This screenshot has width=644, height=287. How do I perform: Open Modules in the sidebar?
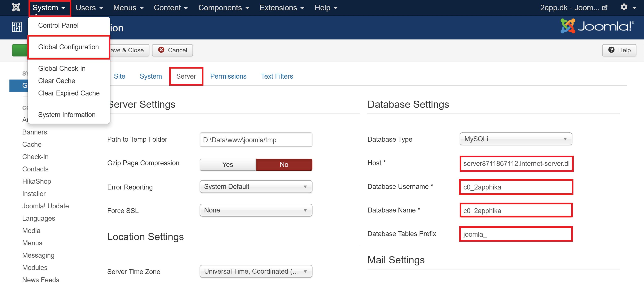(x=35, y=267)
